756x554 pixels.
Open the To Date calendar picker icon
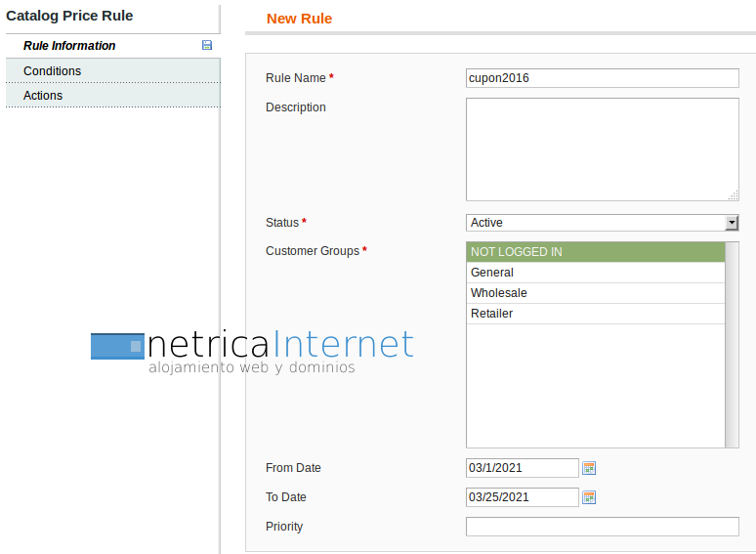point(589,497)
